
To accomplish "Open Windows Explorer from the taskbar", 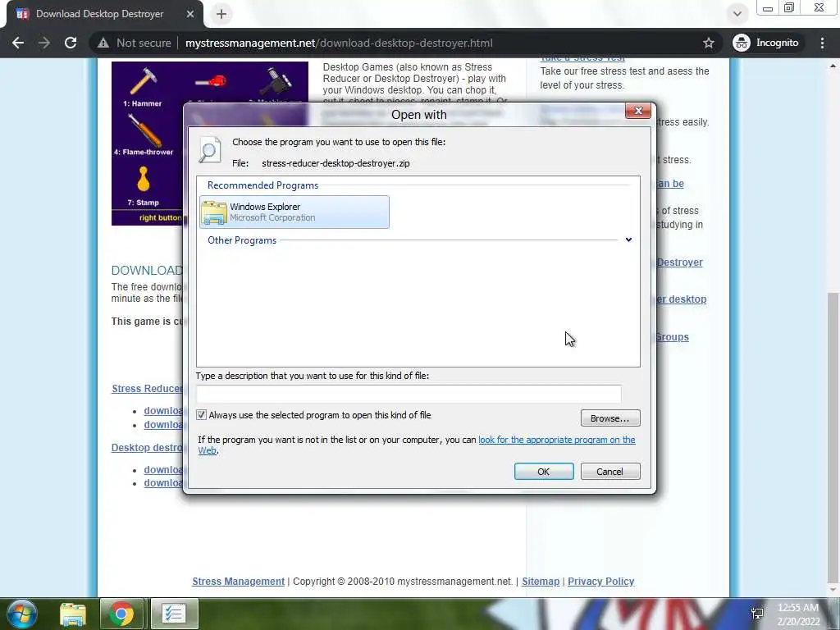I will 73,614.
